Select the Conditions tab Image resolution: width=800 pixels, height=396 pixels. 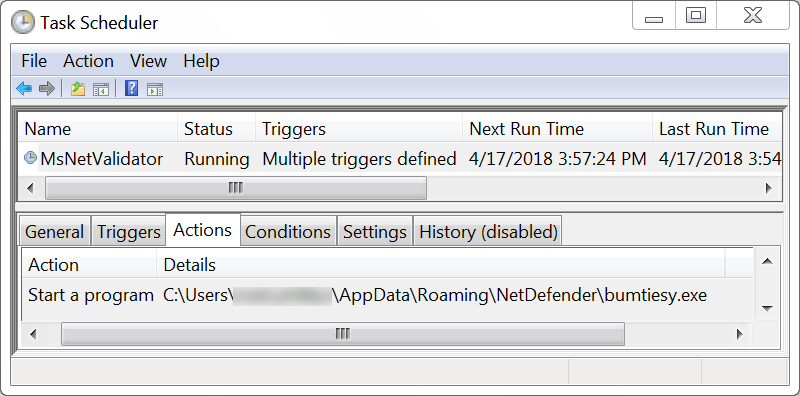[x=288, y=232]
